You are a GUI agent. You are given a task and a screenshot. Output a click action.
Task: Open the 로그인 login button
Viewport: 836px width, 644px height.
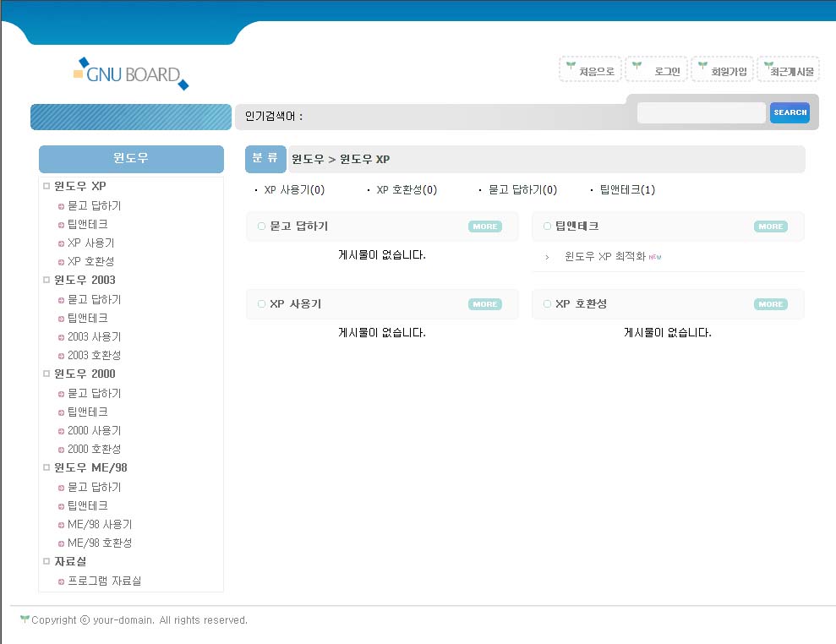pyautogui.click(x=657, y=71)
